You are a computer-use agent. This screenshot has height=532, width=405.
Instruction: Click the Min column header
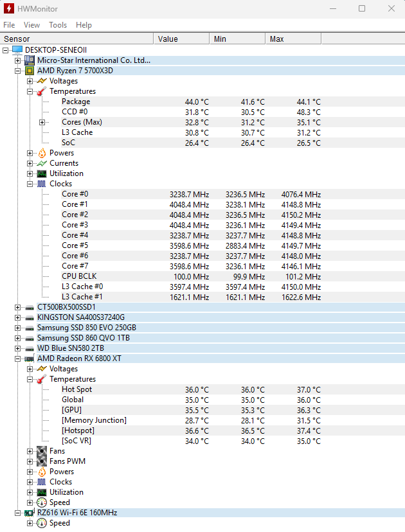click(x=237, y=39)
